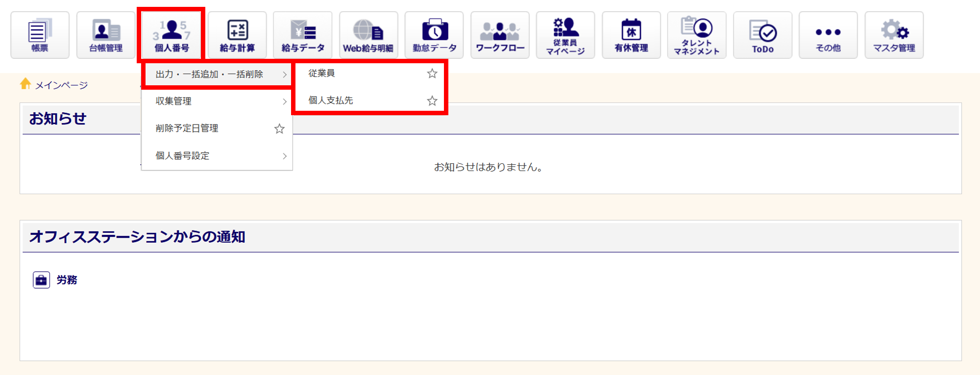Favorite 従業員 using its star
The height and width of the screenshot is (375, 980).
[x=432, y=74]
